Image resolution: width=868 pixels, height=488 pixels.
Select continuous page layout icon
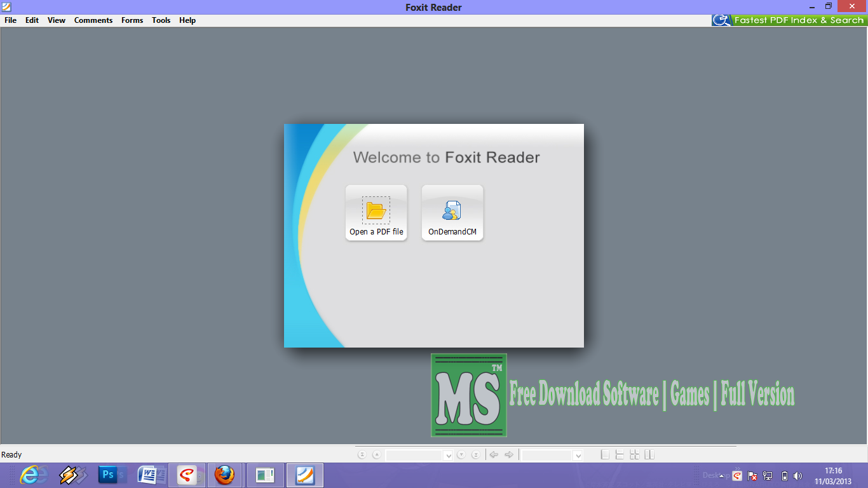click(620, 455)
